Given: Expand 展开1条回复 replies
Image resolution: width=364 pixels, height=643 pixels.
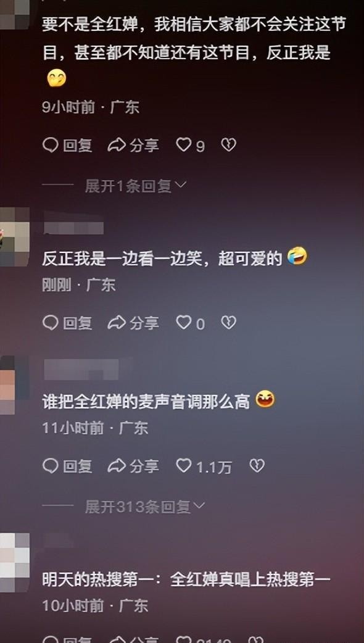Looking at the screenshot, I should coord(136,186).
